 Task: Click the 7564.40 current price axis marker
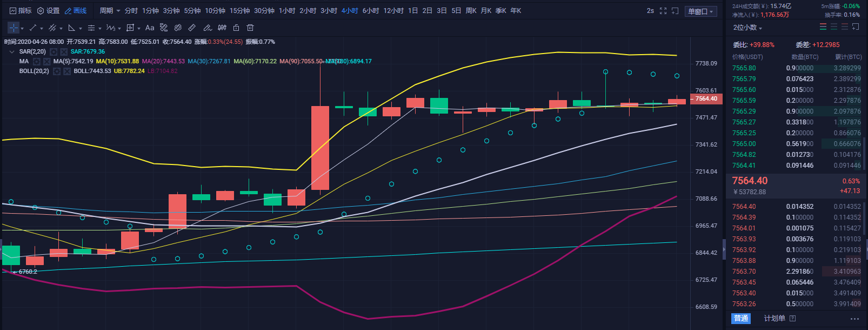pos(706,99)
